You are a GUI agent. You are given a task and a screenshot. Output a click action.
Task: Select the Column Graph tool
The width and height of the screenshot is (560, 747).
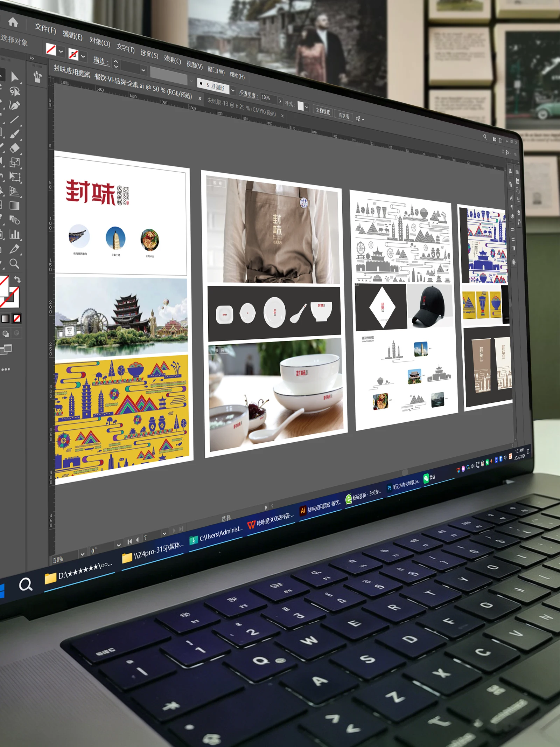tap(15, 234)
